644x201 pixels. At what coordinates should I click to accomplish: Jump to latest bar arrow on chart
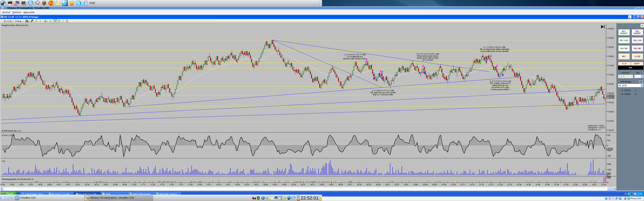click(x=603, y=27)
